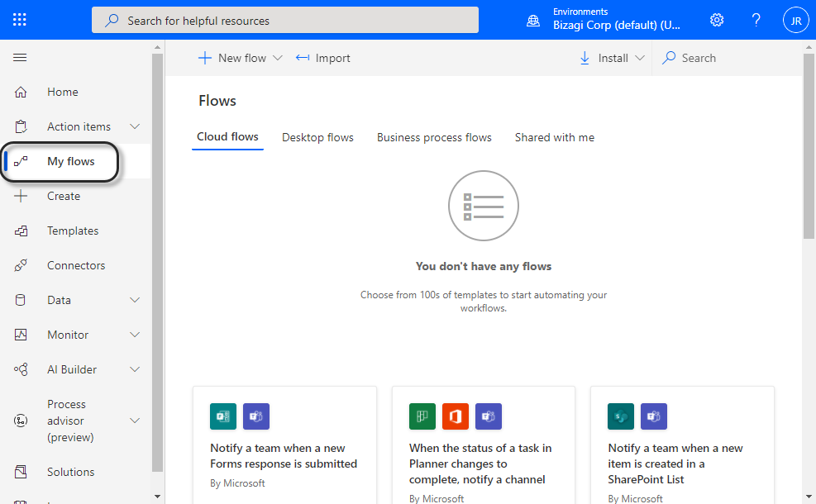
Task: Click the search magnifier in top bar
Action: [112, 21]
